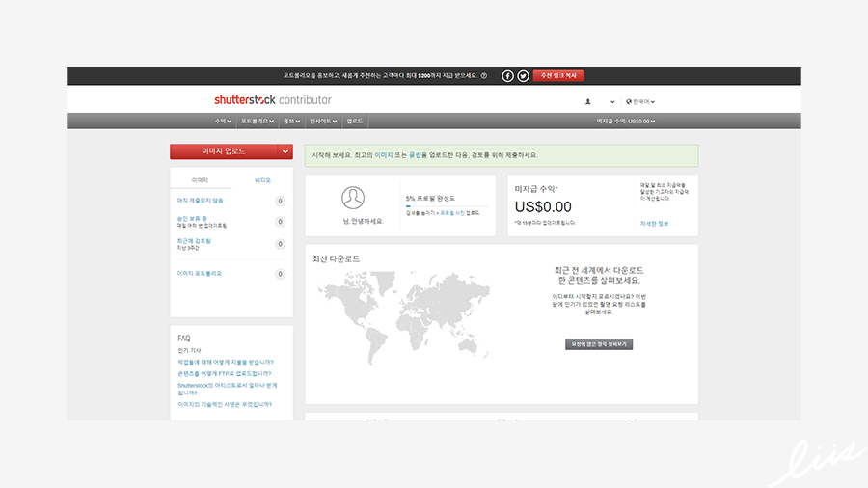The image size is (868, 488).
Task: Click the 이미지 link in the green banner
Action: click(384, 155)
